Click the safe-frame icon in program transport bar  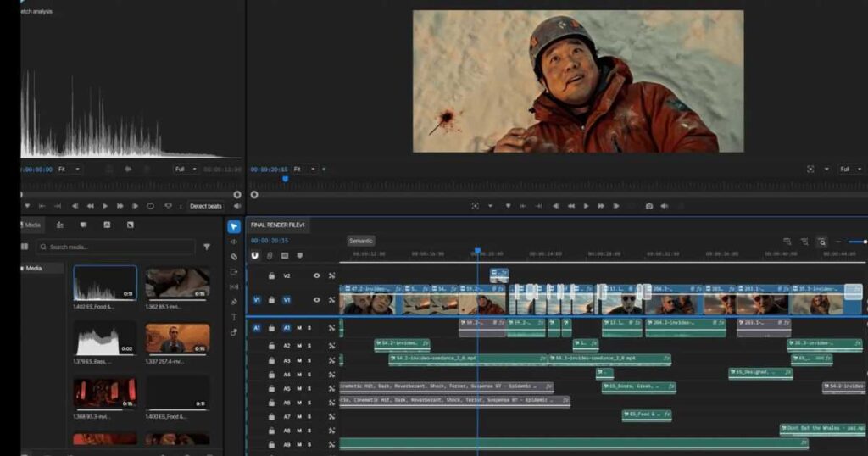(x=475, y=206)
